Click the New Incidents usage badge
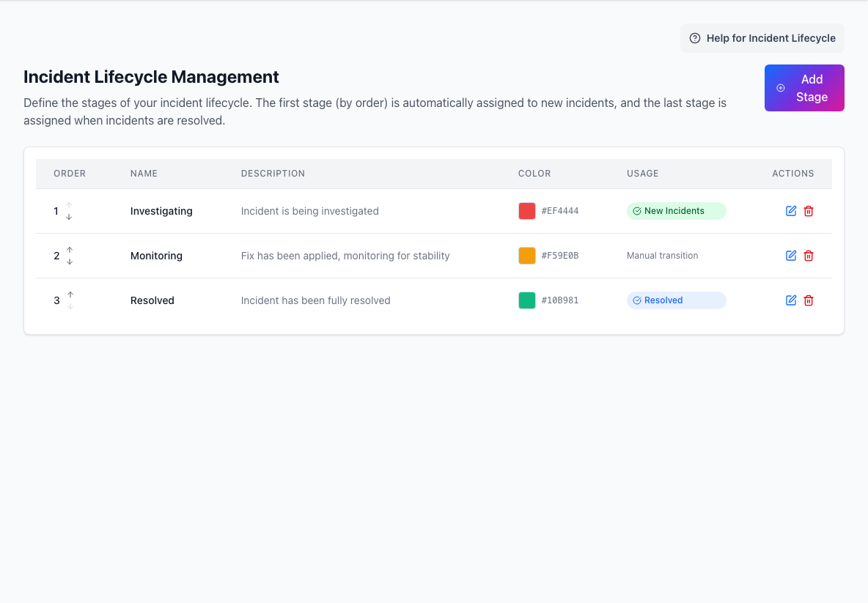This screenshot has width=868, height=603. click(677, 211)
